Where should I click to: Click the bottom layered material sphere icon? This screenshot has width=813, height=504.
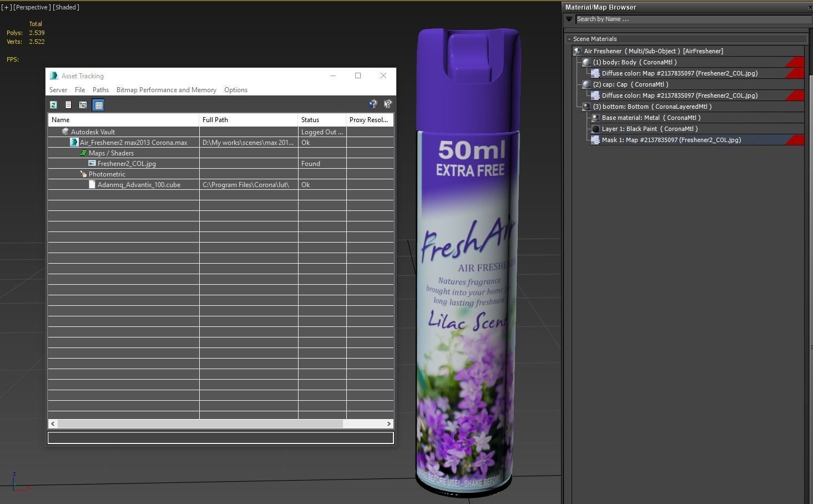point(587,107)
